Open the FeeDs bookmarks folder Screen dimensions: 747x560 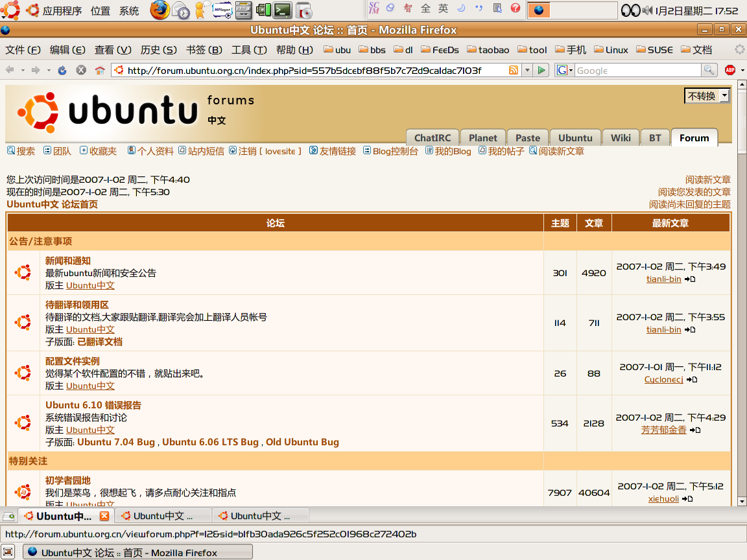pos(440,50)
